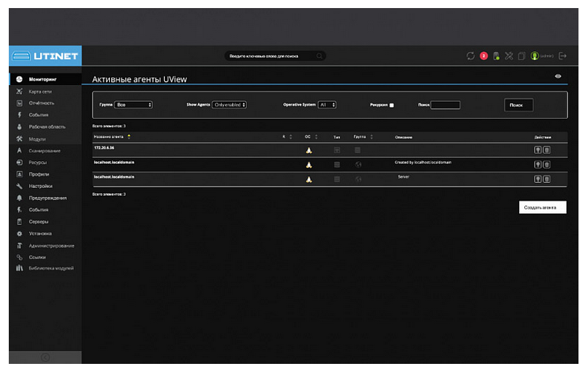
Task: Click the logout icon next to admin
Action: coord(562,56)
